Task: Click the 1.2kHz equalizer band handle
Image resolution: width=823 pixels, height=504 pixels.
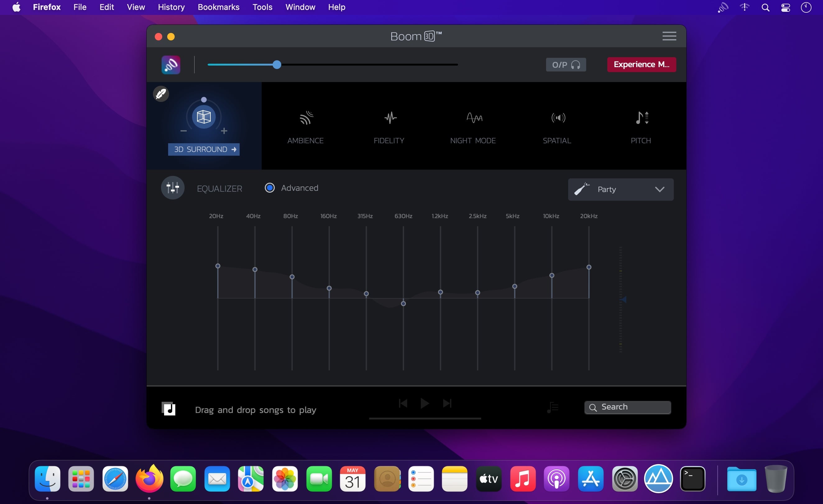Action: point(440,292)
